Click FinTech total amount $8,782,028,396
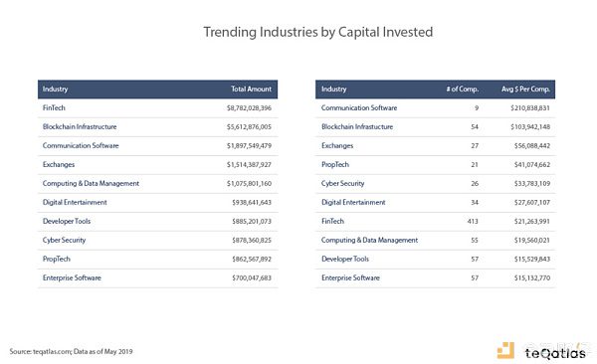This screenshot has width=597, height=364. [249, 108]
